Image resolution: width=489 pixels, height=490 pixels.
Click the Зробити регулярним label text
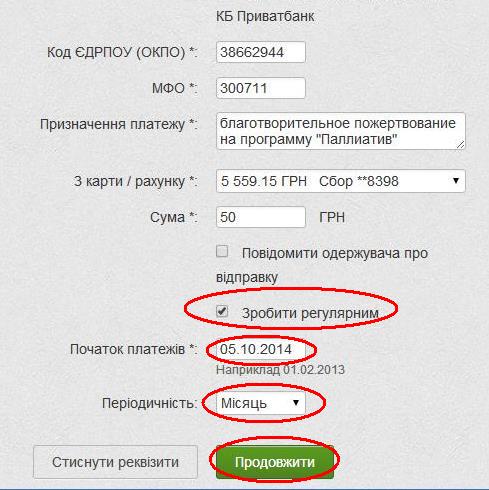point(310,313)
